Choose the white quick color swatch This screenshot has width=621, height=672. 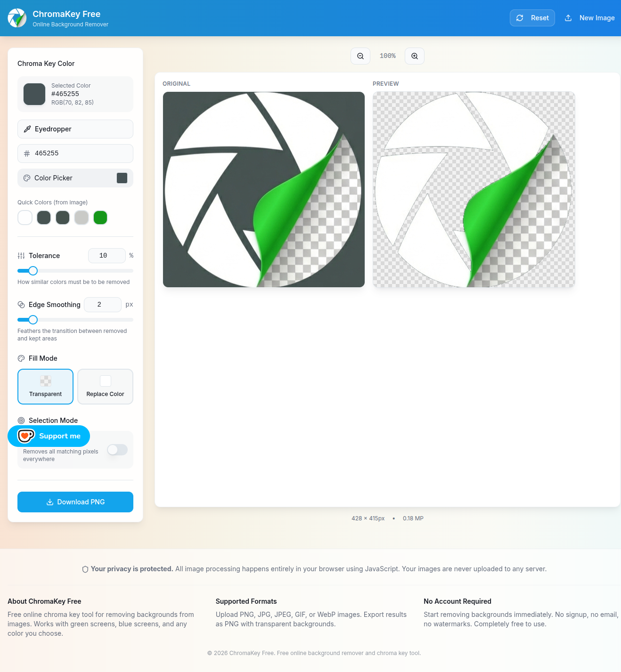(x=25, y=218)
